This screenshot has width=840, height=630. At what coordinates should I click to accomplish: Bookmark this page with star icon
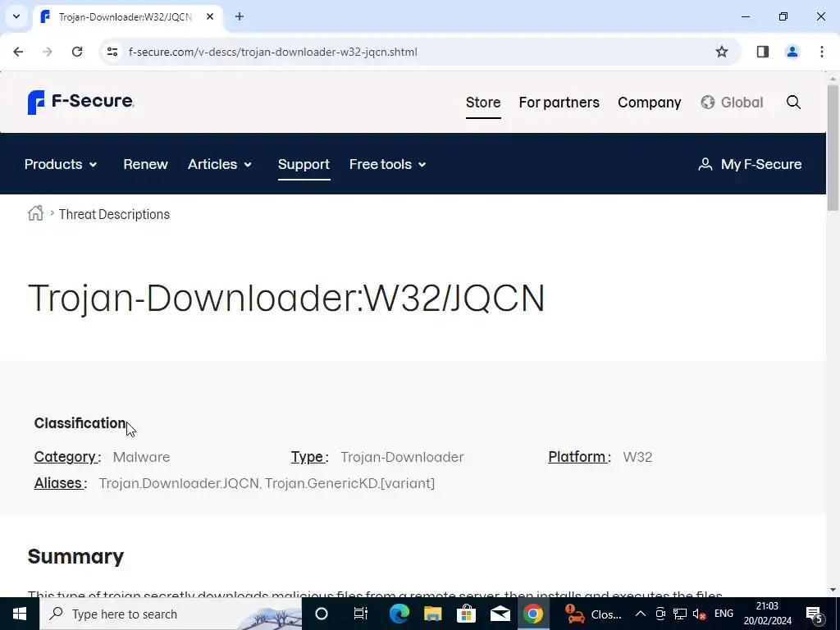pos(722,52)
